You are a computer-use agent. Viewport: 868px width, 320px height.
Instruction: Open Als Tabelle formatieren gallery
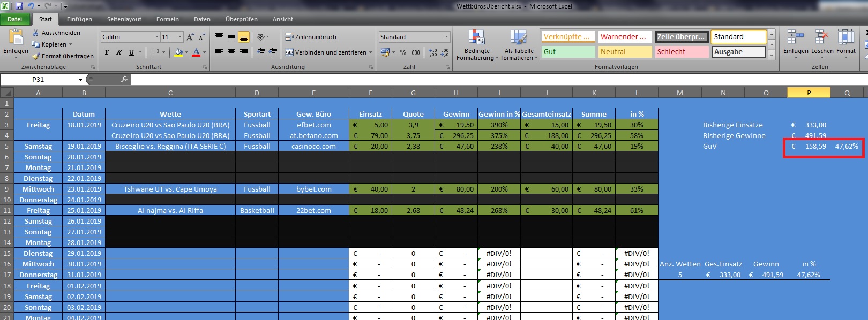(x=519, y=45)
